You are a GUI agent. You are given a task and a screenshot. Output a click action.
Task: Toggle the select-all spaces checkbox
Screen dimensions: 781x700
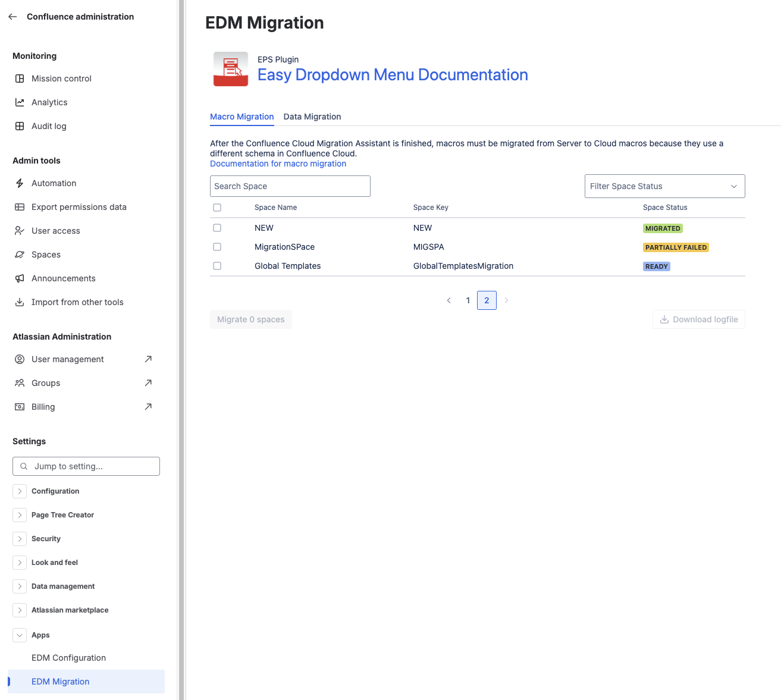click(x=217, y=208)
